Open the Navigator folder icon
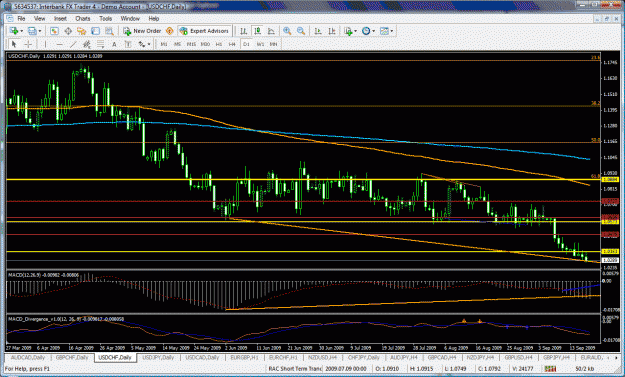 pyautogui.click(x=82, y=31)
